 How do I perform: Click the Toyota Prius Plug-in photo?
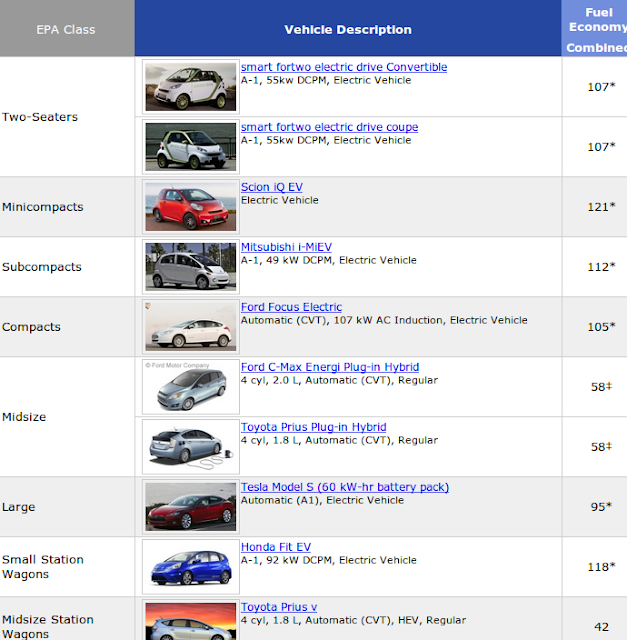click(x=191, y=447)
